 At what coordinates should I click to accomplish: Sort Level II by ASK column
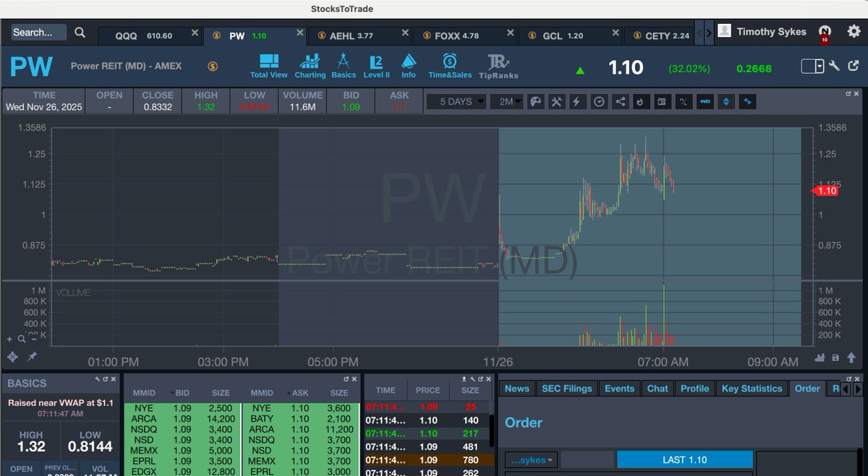coord(299,393)
